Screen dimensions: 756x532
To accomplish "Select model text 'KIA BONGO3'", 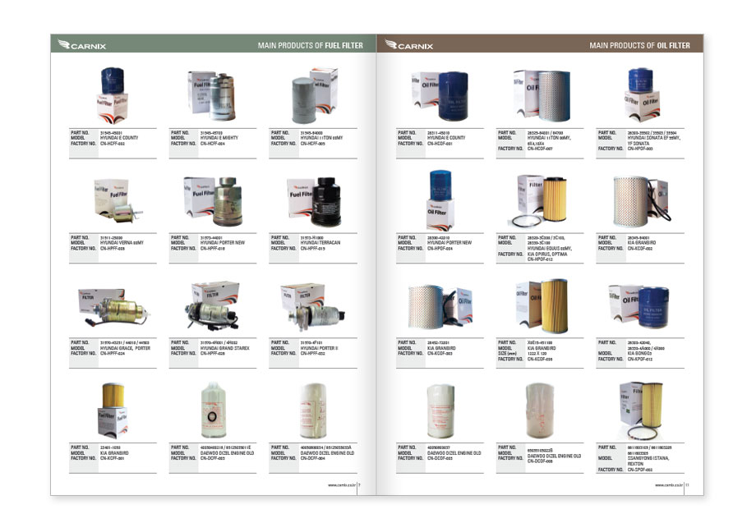I will 638,354.
